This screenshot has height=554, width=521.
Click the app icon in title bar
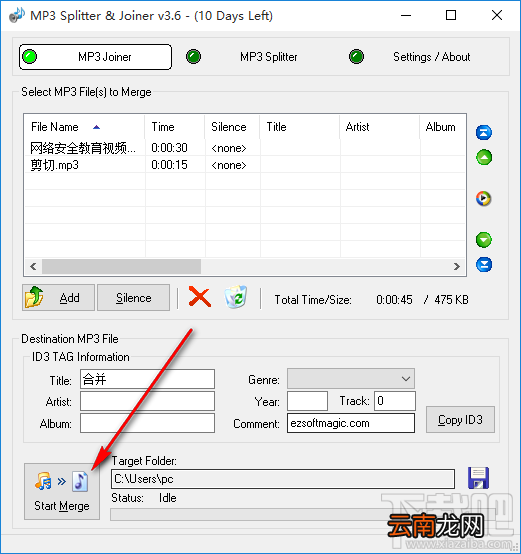click(17, 15)
